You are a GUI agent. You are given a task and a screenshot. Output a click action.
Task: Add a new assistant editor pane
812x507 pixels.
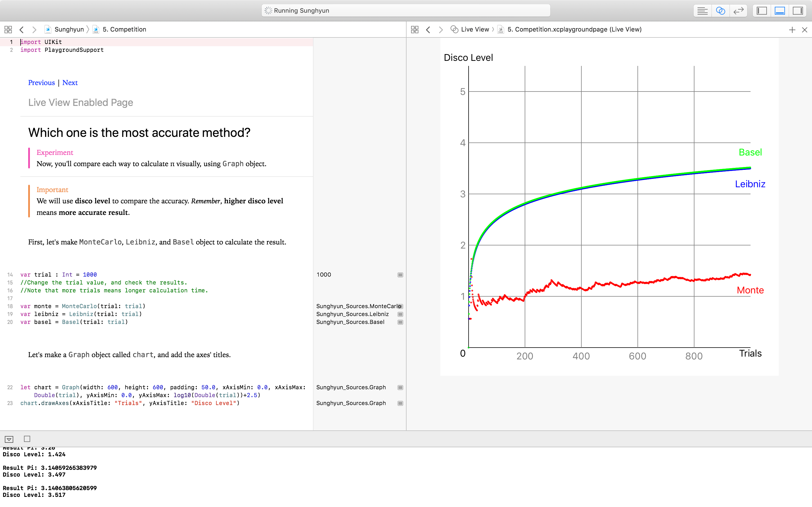pyautogui.click(x=792, y=30)
